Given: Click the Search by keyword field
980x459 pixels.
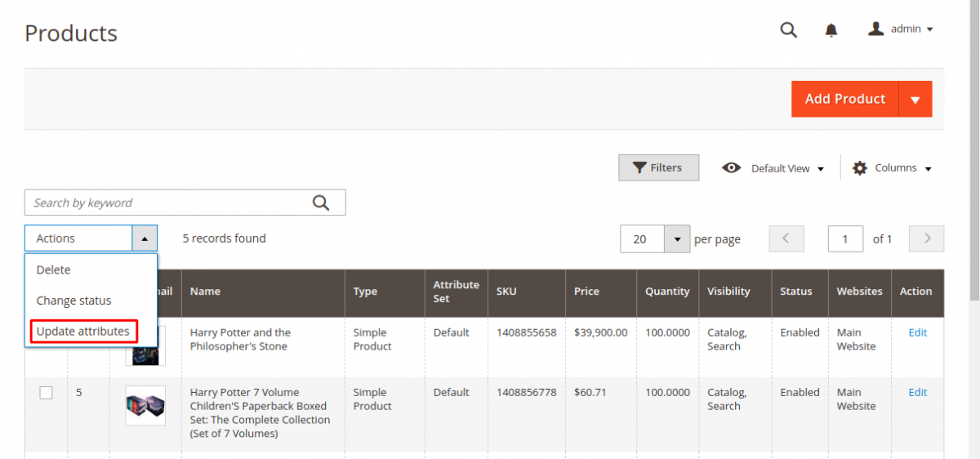Looking at the screenshot, I should (167, 203).
